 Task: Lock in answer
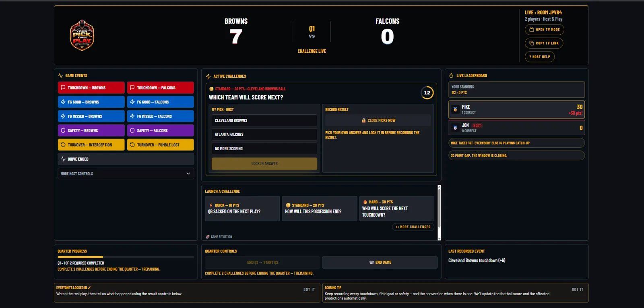[264, 163]
